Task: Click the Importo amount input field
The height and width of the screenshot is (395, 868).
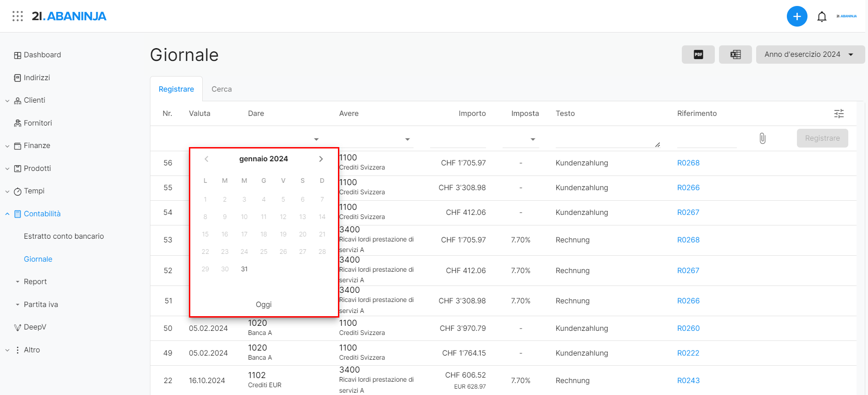Action: 458,139
